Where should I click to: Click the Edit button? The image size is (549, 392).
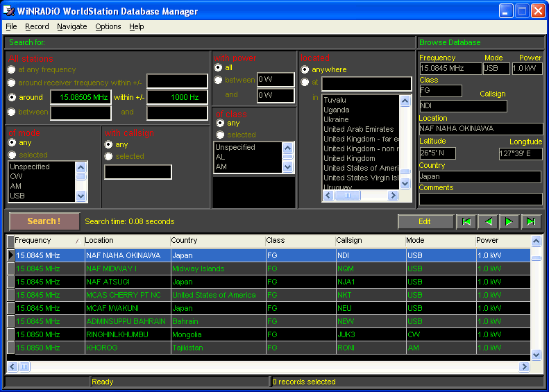click(425, 221)
